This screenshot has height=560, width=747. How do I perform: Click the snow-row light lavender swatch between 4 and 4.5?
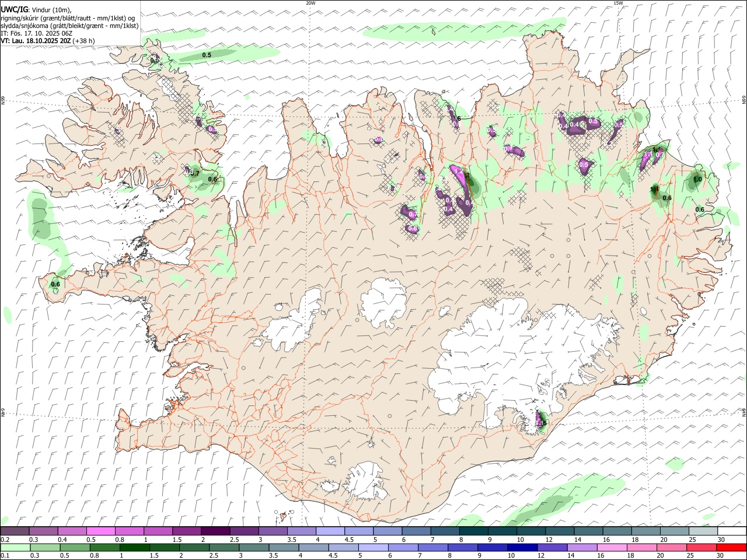click(329, 531)
